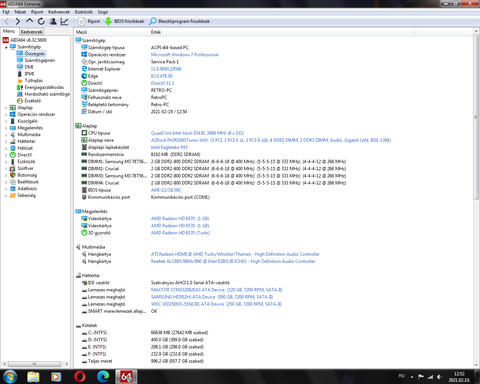Viewport: 480px width, 384px height.
Task: Open the graph chart toolbar icon
Action: point(64,21)
